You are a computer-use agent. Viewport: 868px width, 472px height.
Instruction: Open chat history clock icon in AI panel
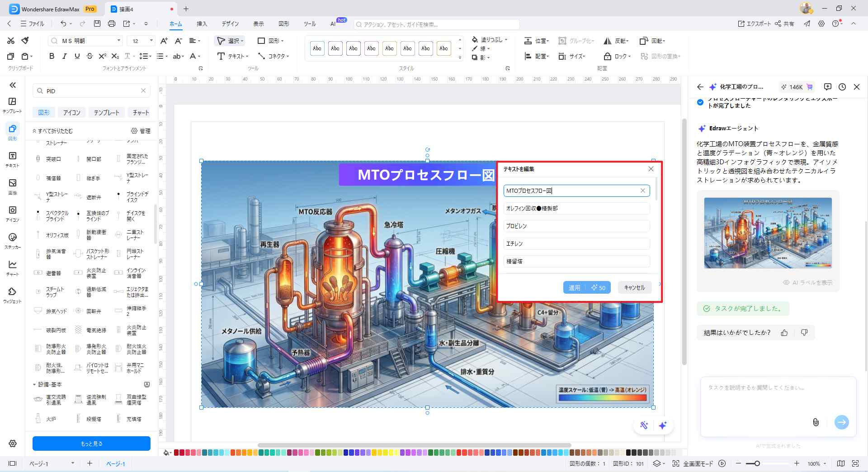click(842, 87)
